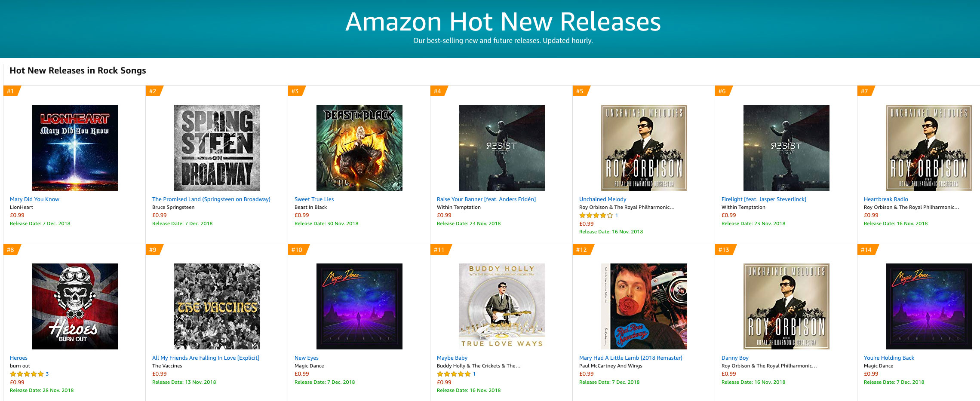Open 'All My Friends Are Falling In Love' link
This screenshot has height=401, width=980.
pos(206,358)
